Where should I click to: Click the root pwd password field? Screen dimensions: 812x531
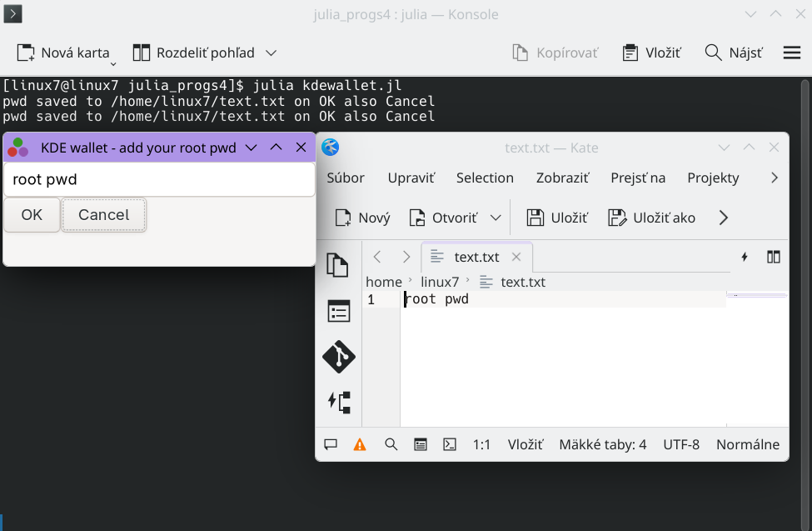159,179
